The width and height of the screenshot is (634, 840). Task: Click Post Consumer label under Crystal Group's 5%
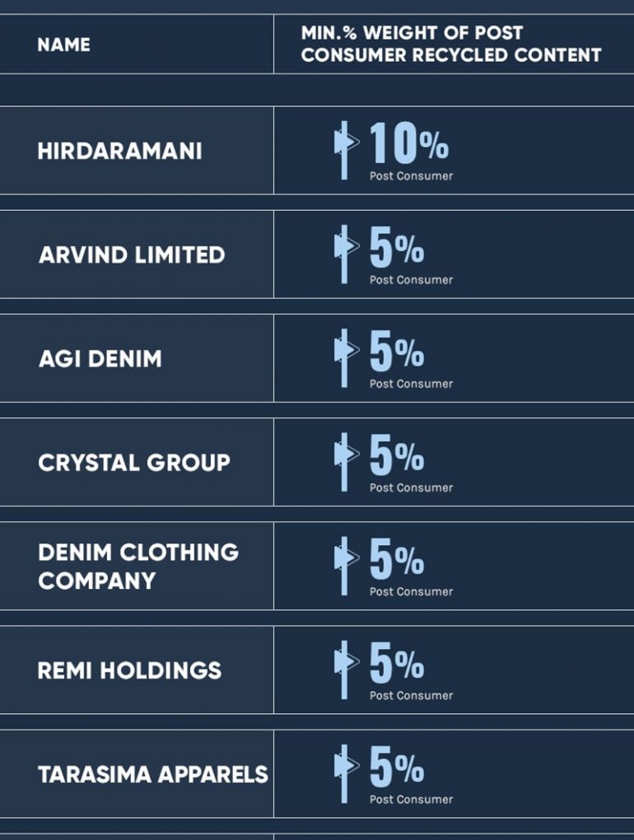tap(411, 488)
